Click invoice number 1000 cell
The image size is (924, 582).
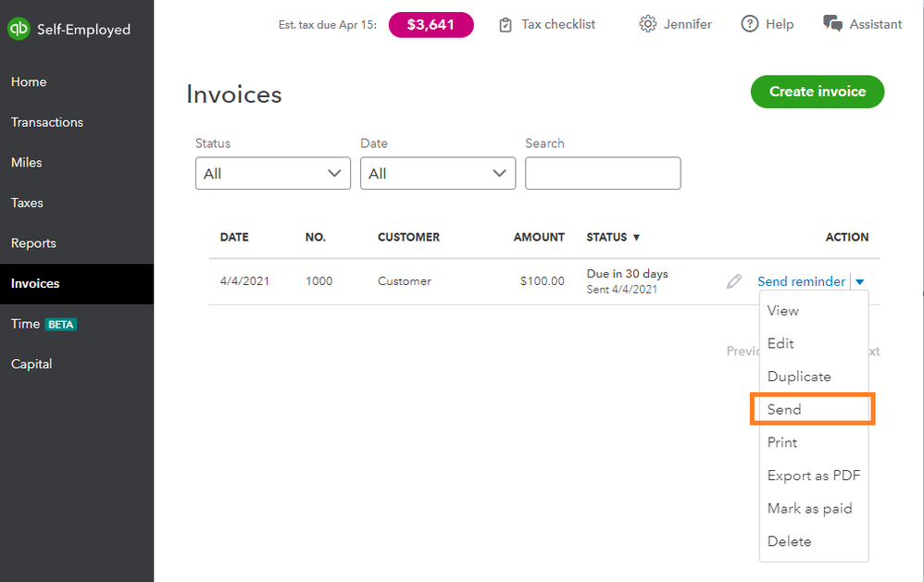[x=318, y=281]
